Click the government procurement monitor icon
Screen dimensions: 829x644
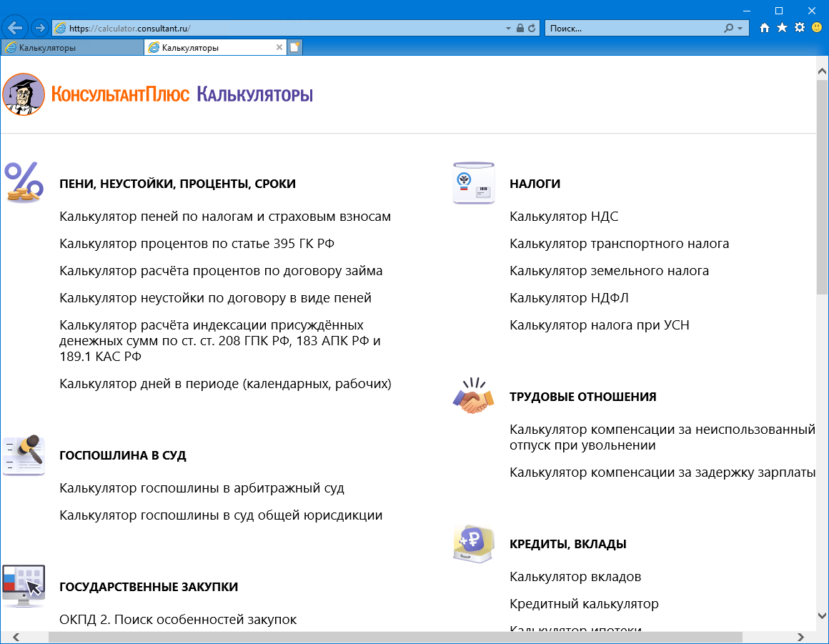click(x=24, y=585)
